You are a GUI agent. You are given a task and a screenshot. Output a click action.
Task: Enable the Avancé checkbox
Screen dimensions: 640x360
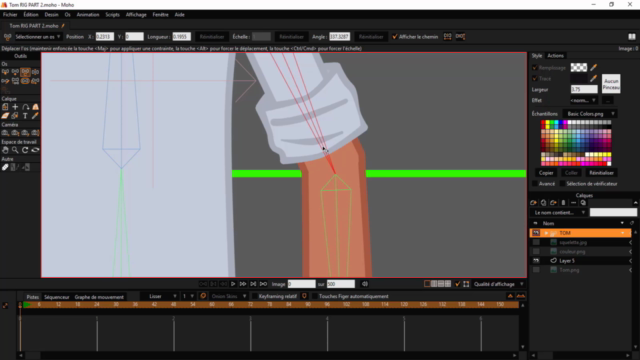point(535,184)
